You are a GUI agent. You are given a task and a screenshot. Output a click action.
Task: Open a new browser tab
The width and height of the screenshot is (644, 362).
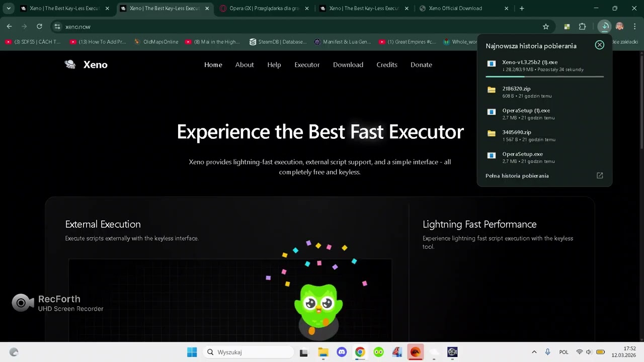522,9
